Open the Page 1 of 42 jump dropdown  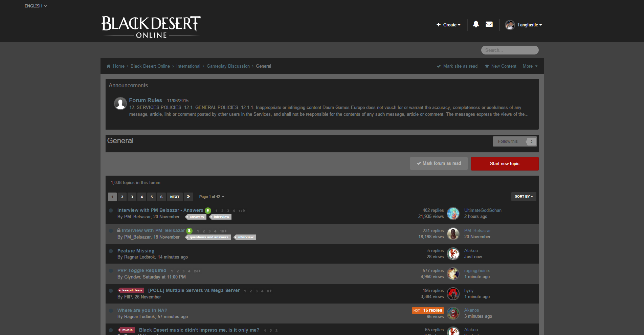coord(212,197)
